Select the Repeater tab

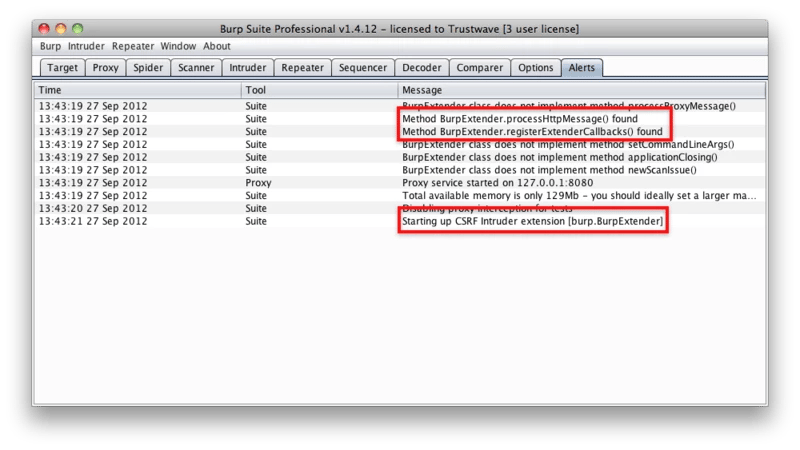coord(303,68)
